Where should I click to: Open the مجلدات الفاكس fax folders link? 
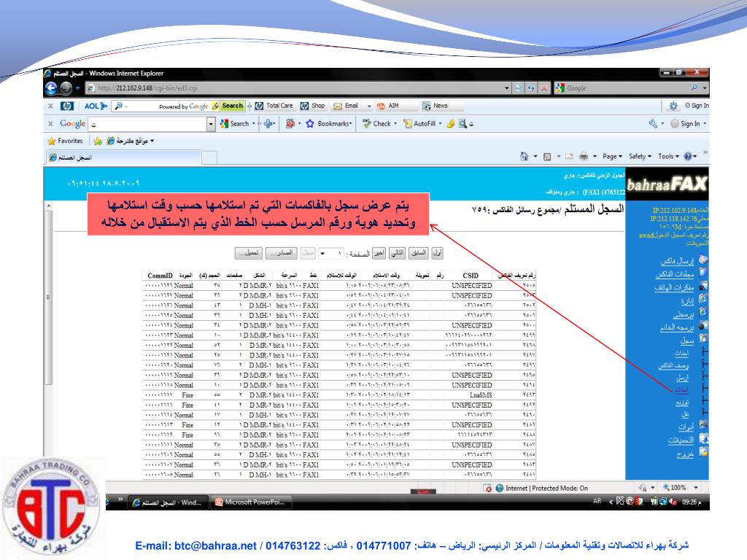coord(675,274)
